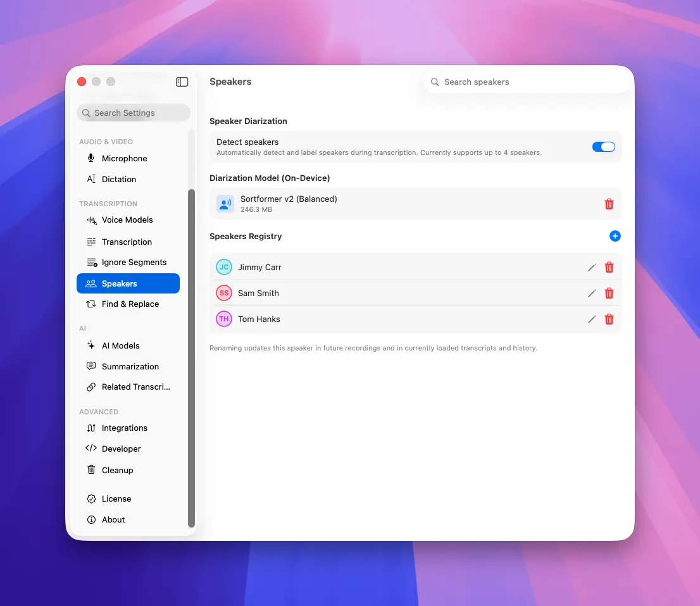
Task: Open Ignore Segments settings
Action: (128, 263)
